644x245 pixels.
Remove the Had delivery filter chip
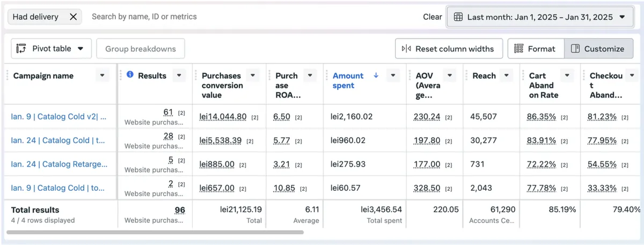(74, 17)
